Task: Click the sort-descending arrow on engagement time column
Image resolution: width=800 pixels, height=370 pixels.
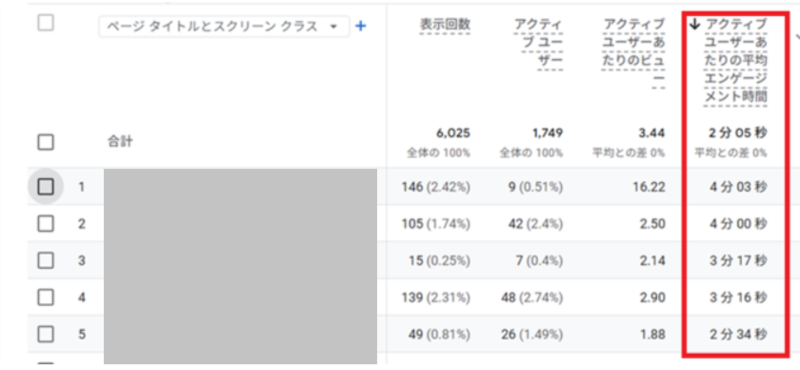Action: click(695, 25)
